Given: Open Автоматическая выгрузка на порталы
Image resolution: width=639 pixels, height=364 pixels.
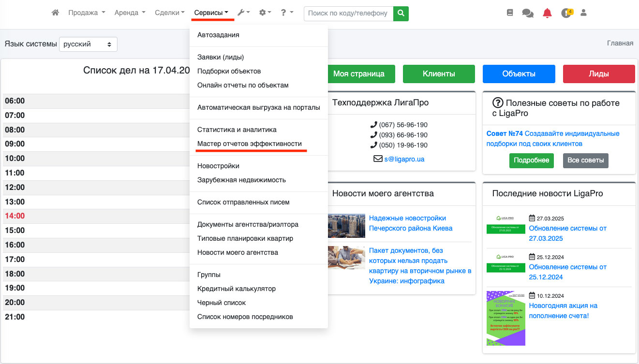Looking at the screenshot, I should (258, 107).
